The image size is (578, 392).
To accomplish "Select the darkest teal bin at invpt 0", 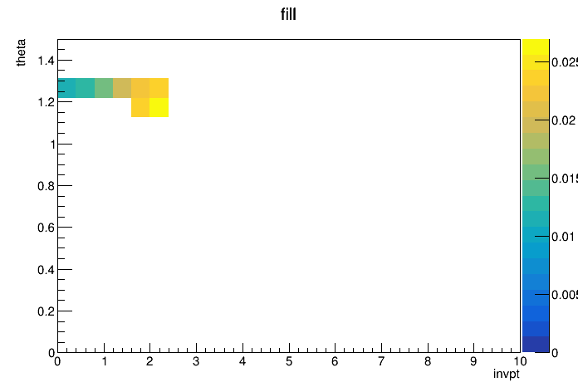I will (66, 88).
